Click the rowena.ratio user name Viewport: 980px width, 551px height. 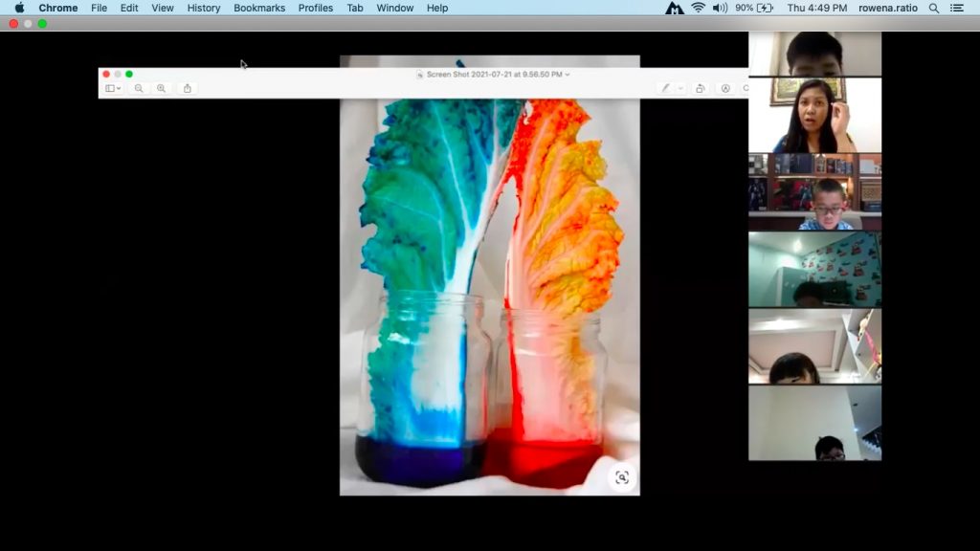tap(888, 8)
